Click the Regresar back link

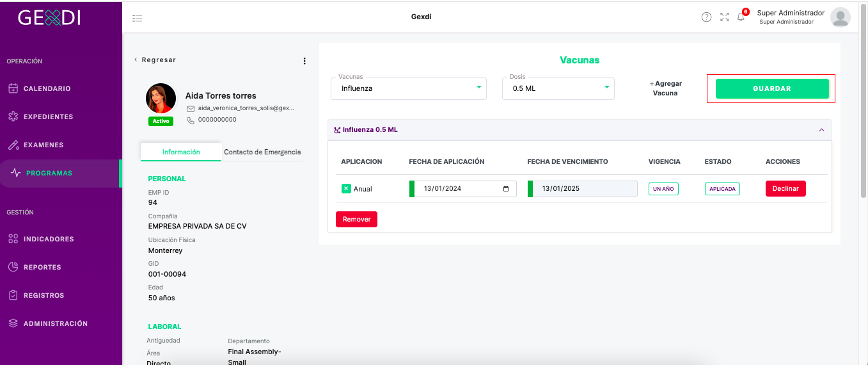click(x=155, y=60)
